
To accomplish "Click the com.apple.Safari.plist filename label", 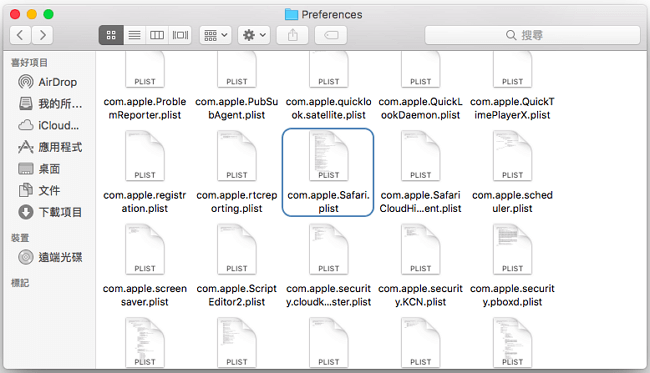I will click(328, 202).
